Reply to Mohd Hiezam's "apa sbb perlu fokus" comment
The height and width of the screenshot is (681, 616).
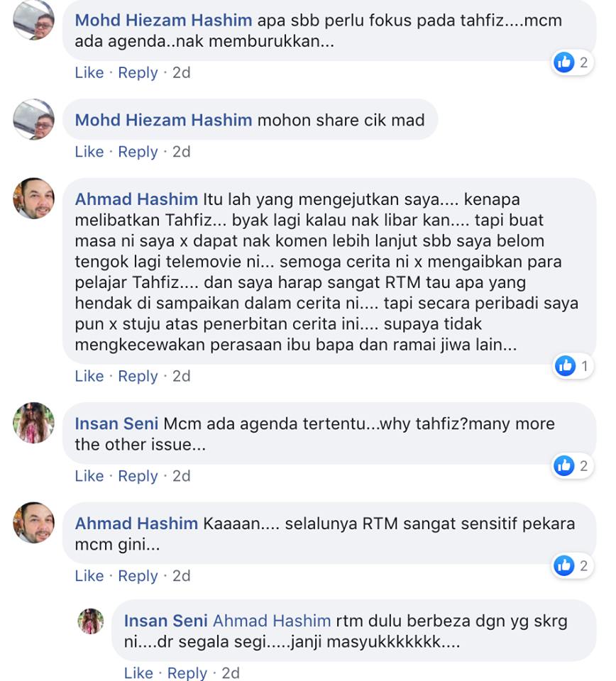pyautogui.click(x=138, y=72)
